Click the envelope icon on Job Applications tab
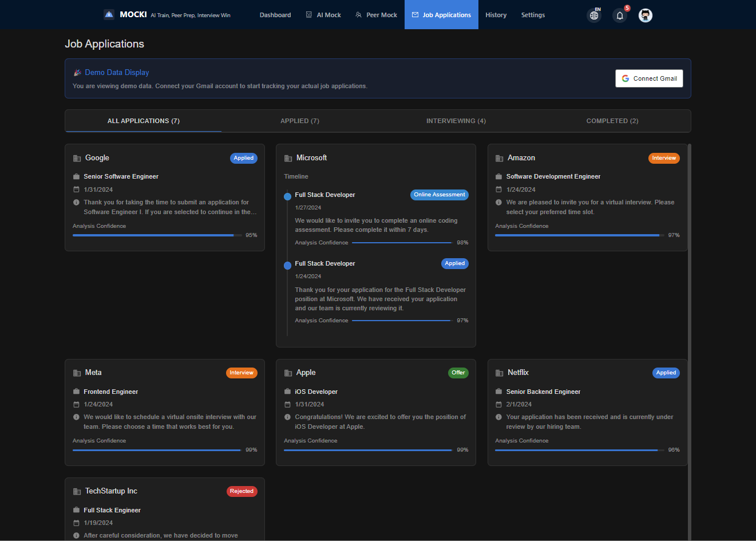The width and height of the screenshot is (756, 541). (x=415, y=14)
